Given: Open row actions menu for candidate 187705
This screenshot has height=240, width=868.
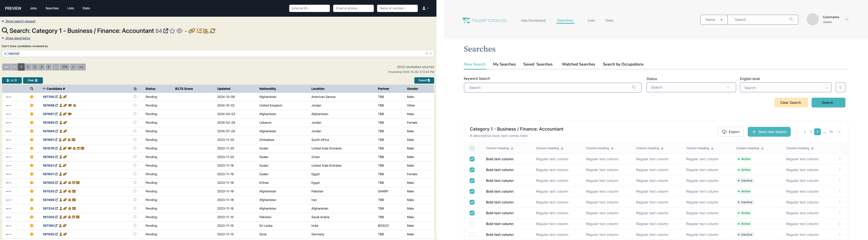Looking at the screenshot, I should point(8,97).
